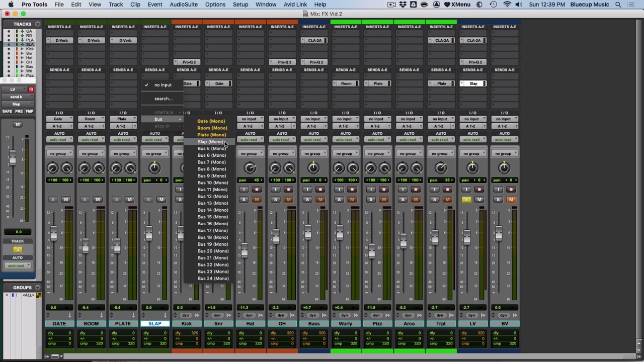Screen dimensions: 644x362
Task: Open Dropbox menu bar icon
Action: 403,5
